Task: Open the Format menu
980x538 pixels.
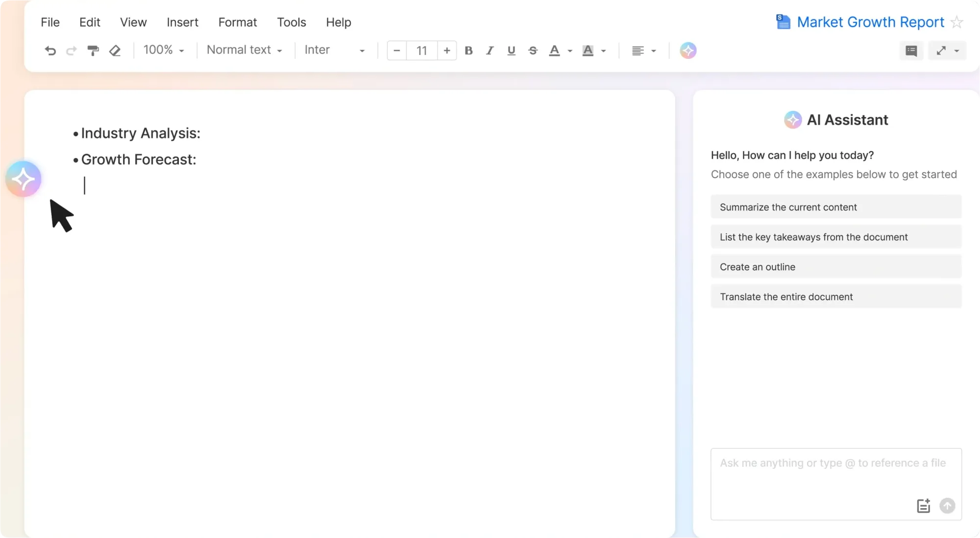Action: click(238, 22)
